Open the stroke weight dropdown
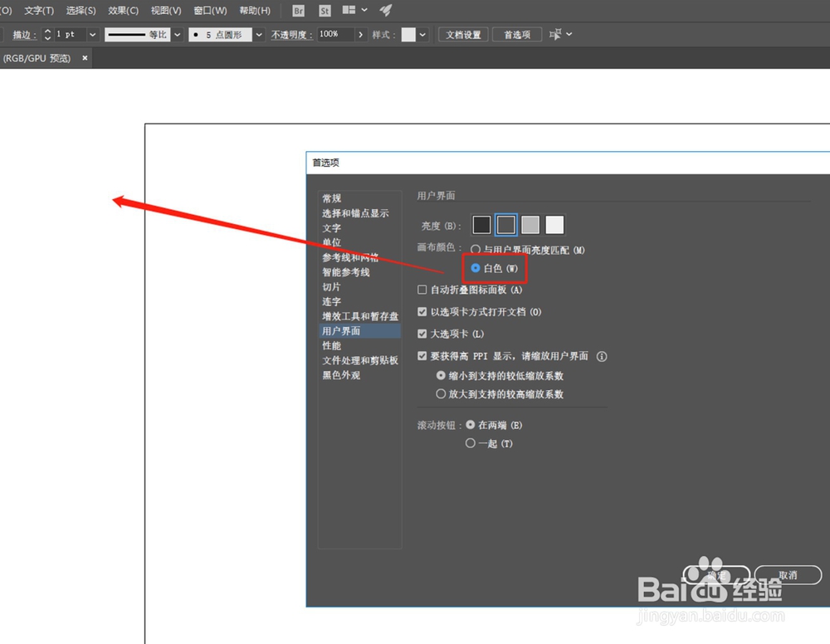This screenshot has height=644, width=830. coord(91,34)
